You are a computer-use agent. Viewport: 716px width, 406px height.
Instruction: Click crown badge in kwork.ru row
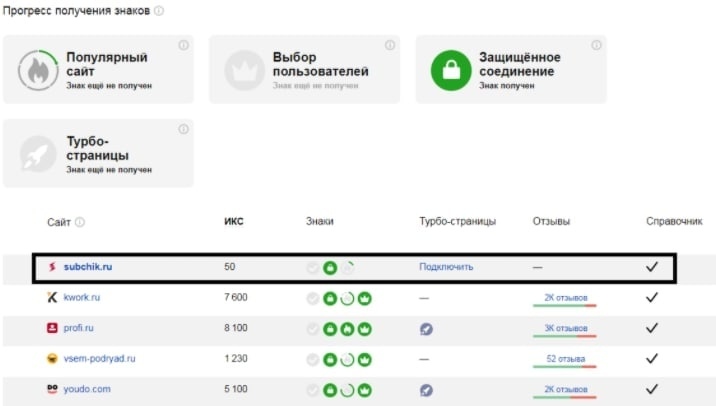(364, 299)
